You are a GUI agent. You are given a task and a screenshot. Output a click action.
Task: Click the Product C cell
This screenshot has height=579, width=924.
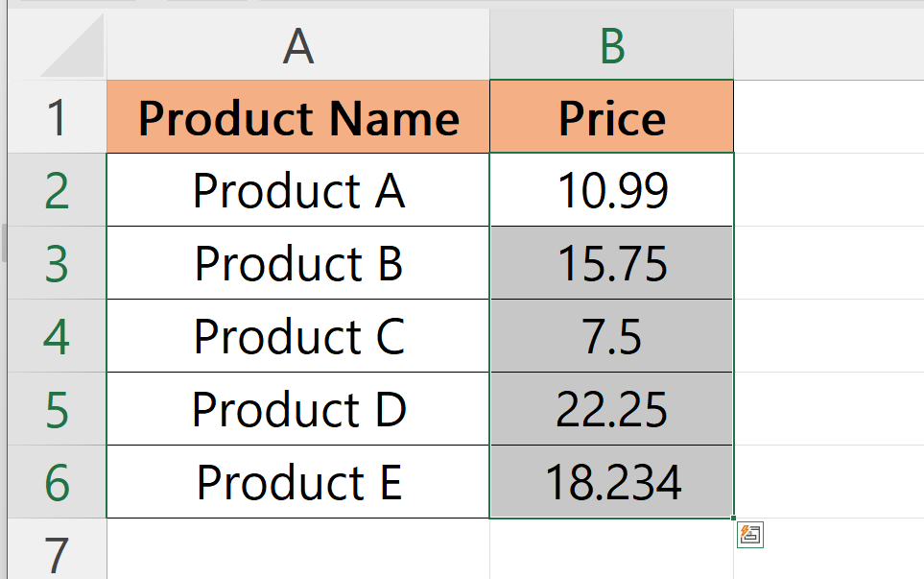[296, 335]
